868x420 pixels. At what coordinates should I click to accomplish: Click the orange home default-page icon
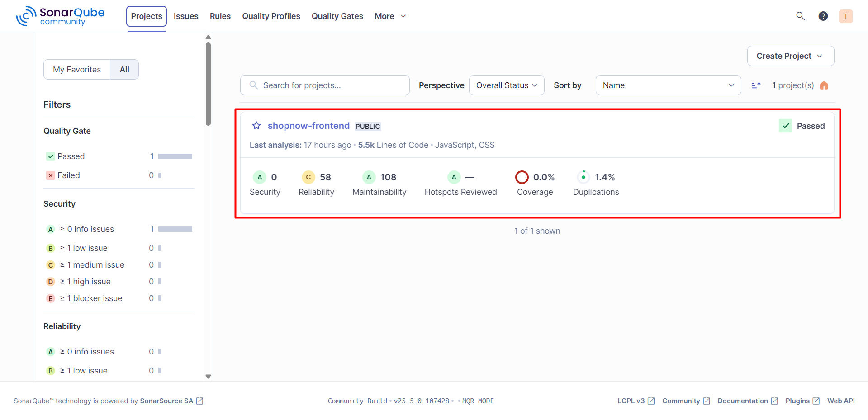tap(824, 85)
